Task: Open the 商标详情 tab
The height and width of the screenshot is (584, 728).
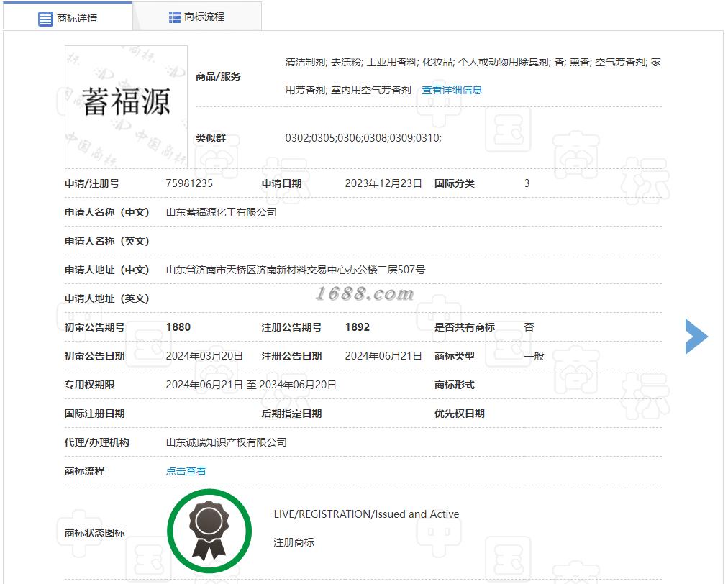Action: tap(68, 17)
